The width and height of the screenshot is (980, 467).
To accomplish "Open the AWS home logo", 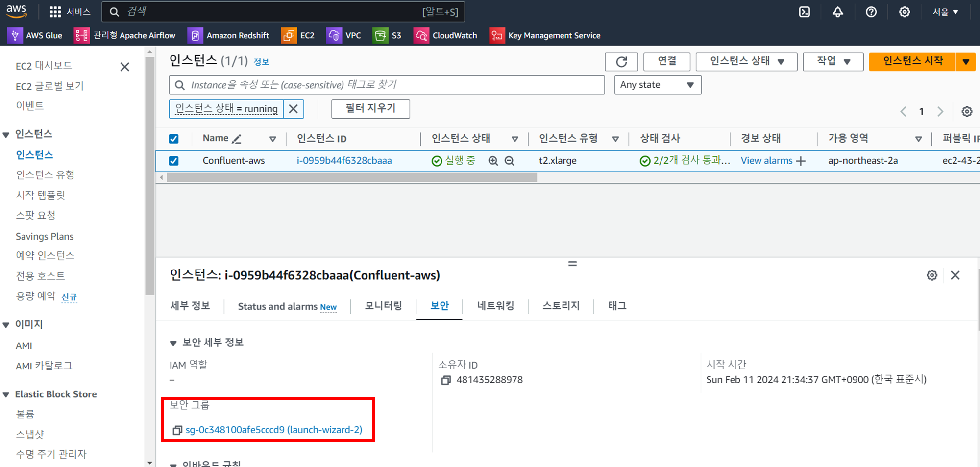I will [17, 11].
